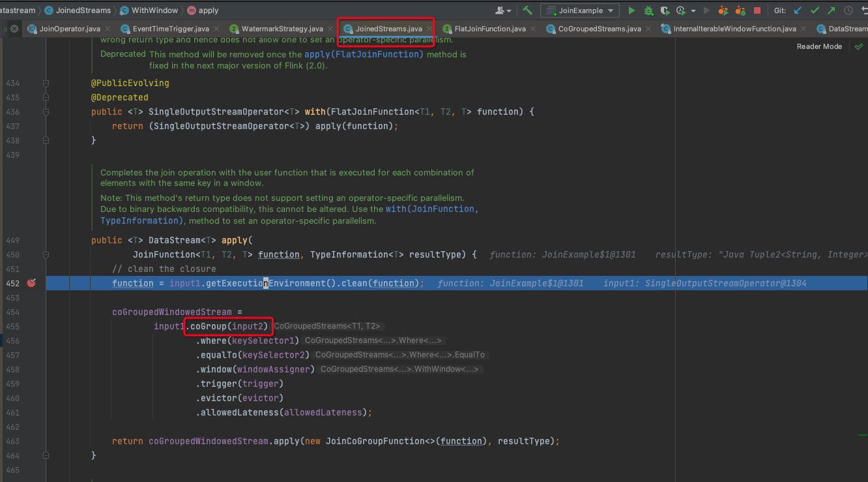Collapse the fold marker at line 450

click(x=46, y=254)
